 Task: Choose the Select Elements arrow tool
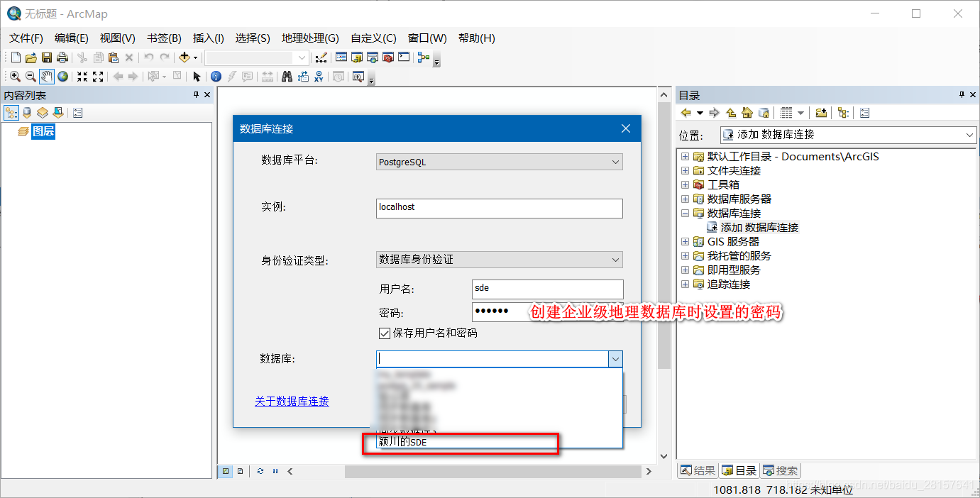[x=197, y=77]
